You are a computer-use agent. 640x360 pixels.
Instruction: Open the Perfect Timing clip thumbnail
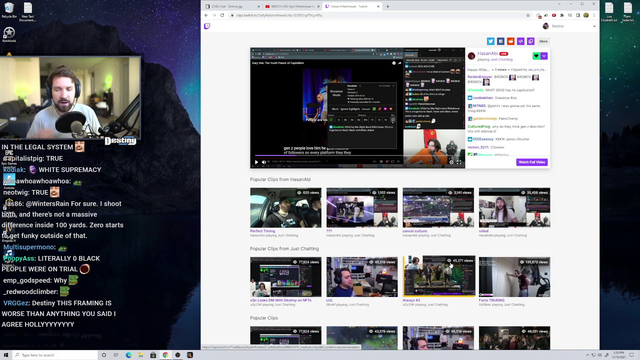pos(286,207)
